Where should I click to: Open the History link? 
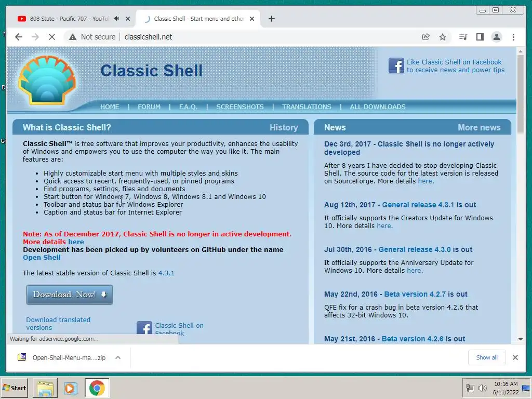tap(284, 128)
